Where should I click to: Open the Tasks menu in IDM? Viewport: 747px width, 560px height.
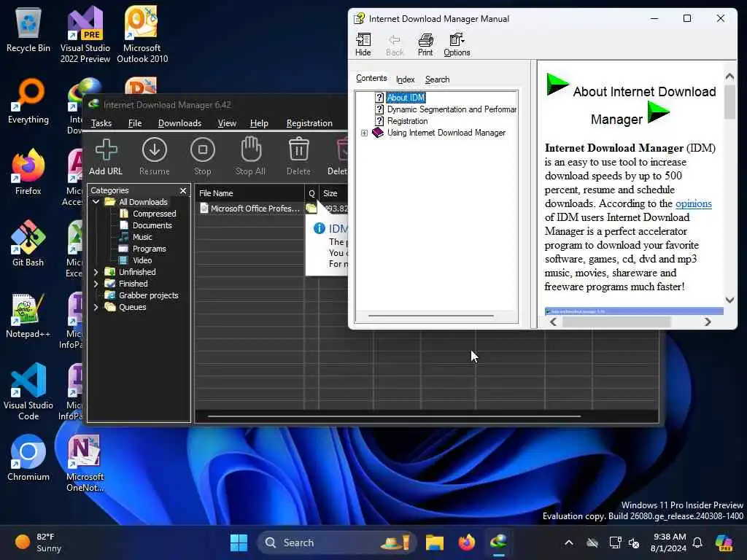point(101,122)
